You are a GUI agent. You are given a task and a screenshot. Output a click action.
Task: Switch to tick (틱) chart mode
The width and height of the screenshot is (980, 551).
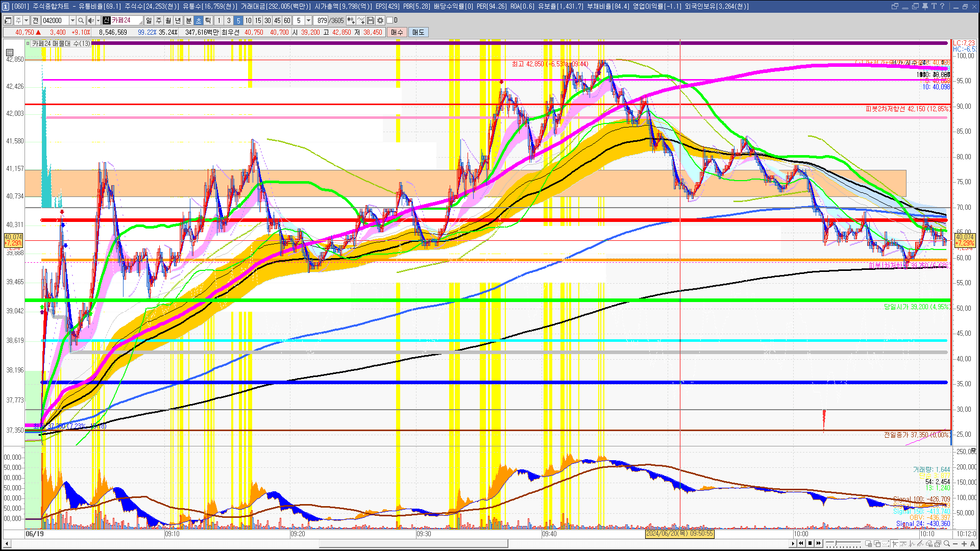(208, 20)
